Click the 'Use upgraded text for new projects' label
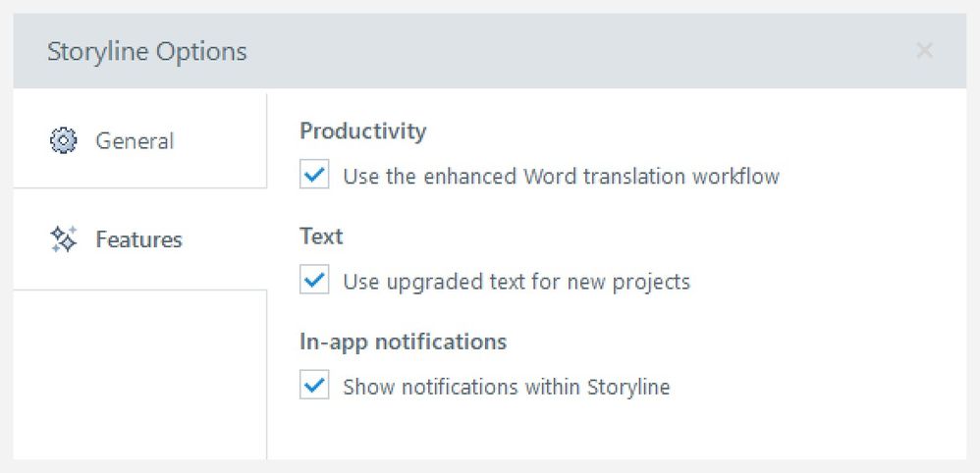Viewport: 980px width, 473px height. point(517,282)
